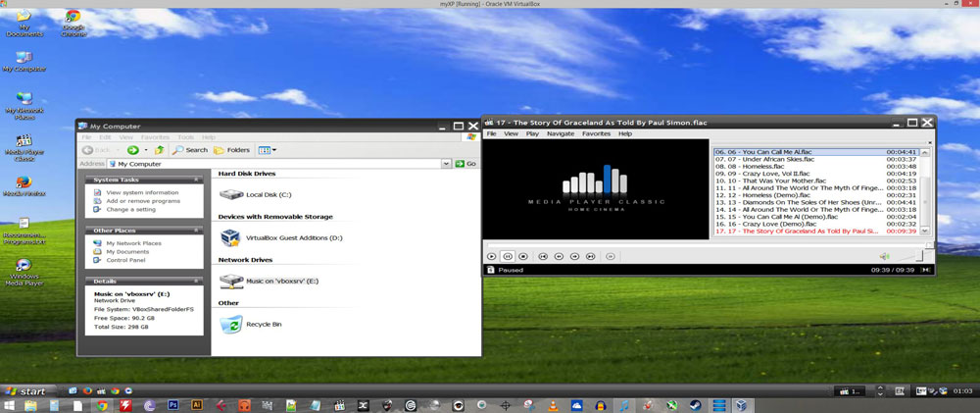This screenshot has height=413, width=980.
Task: Open the Play menu
Action: click(x=532, y=134)
